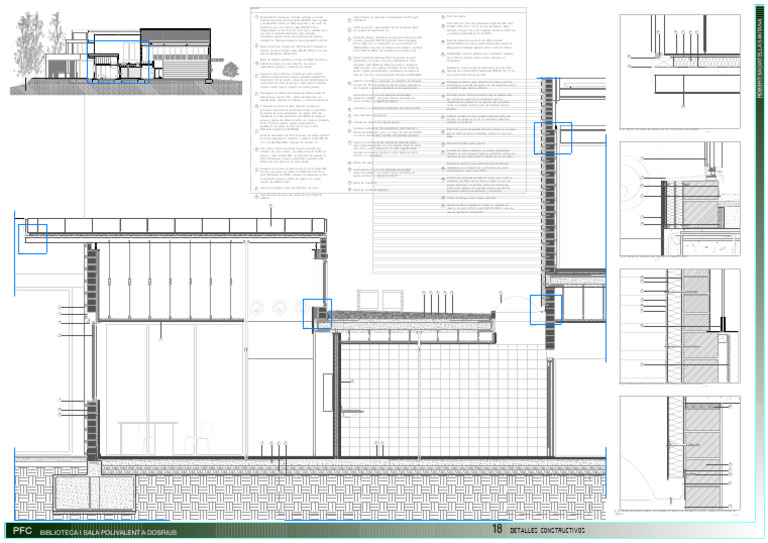Screen dimensions: 768x543
Task: Open the third construction detail drawing on right
Action: (x=684, y=325)
